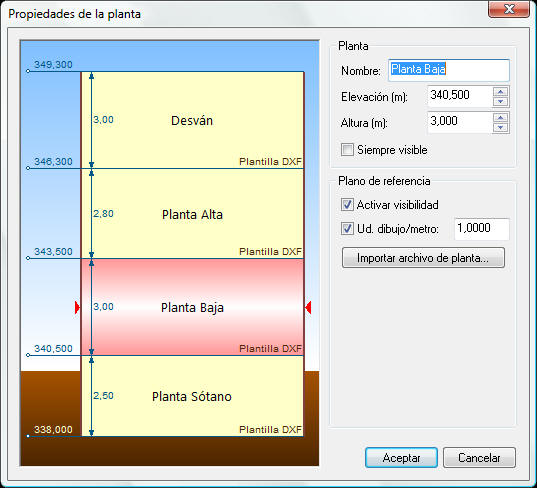Viewport: 537px width, 488px height.
Task: Close the Propiedades de la planta dialog
Action: (509, 9)
